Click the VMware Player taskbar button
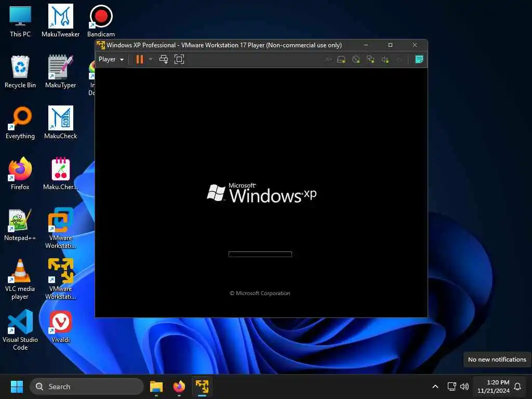 202,387
